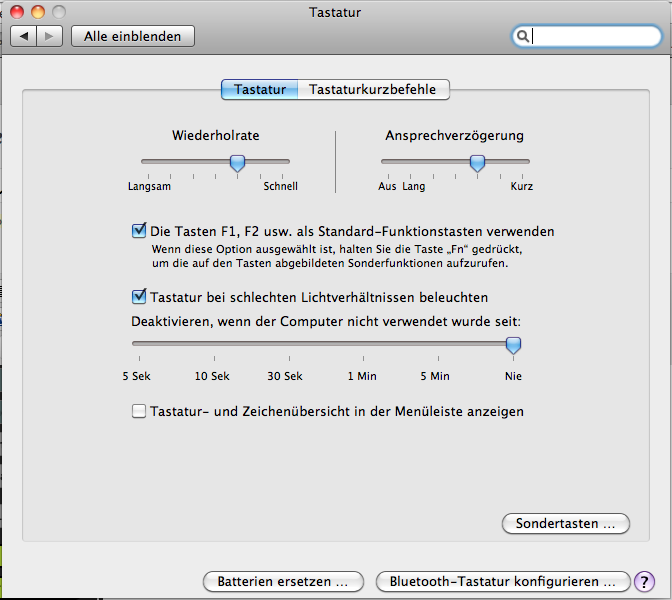The width and height of the screenshot is (672, 600).
Task: Enable Tastatur- und Zeichenübersicht in menu bar
Action: click(x=139, y=411)
